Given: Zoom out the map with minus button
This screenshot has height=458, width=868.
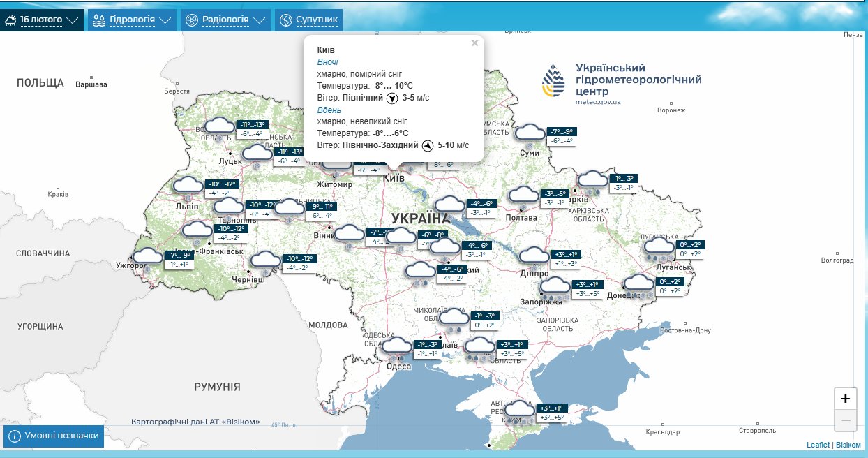Looking at the screenshot, I should coord(845,420).
